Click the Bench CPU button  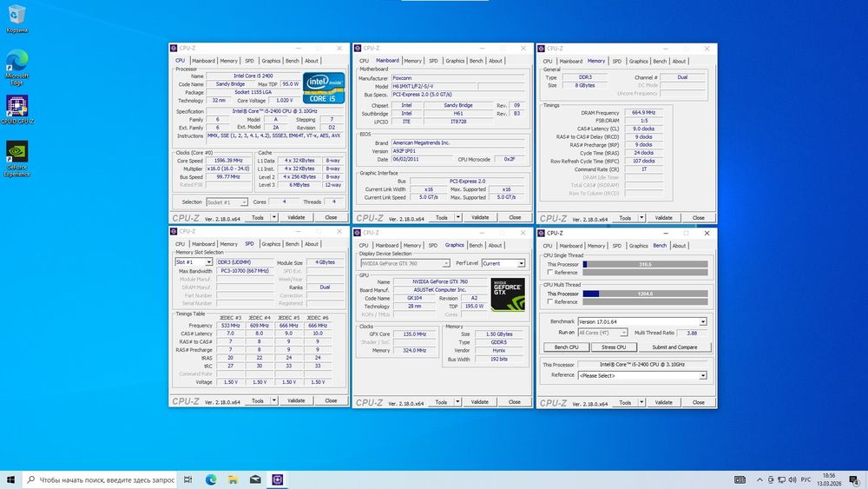pos(566,347)
